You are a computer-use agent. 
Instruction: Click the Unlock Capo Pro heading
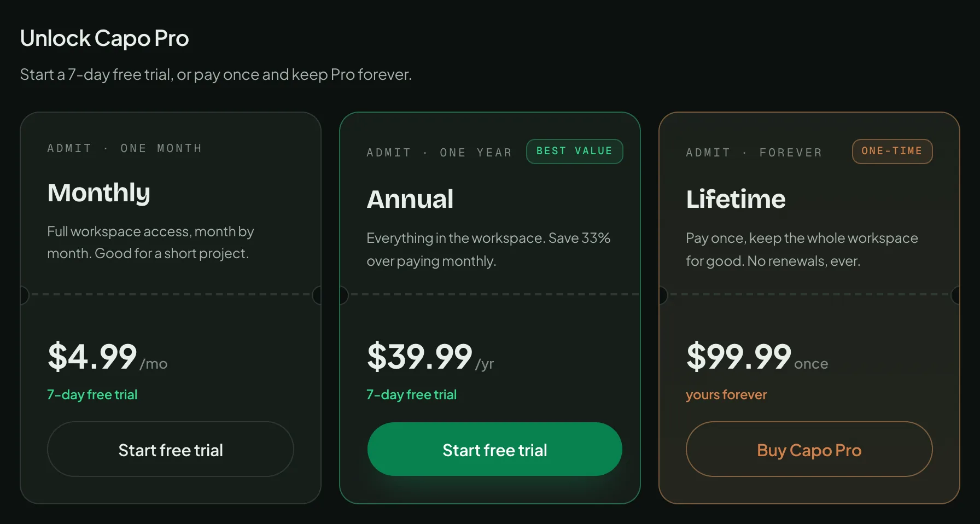click(104, 38)
